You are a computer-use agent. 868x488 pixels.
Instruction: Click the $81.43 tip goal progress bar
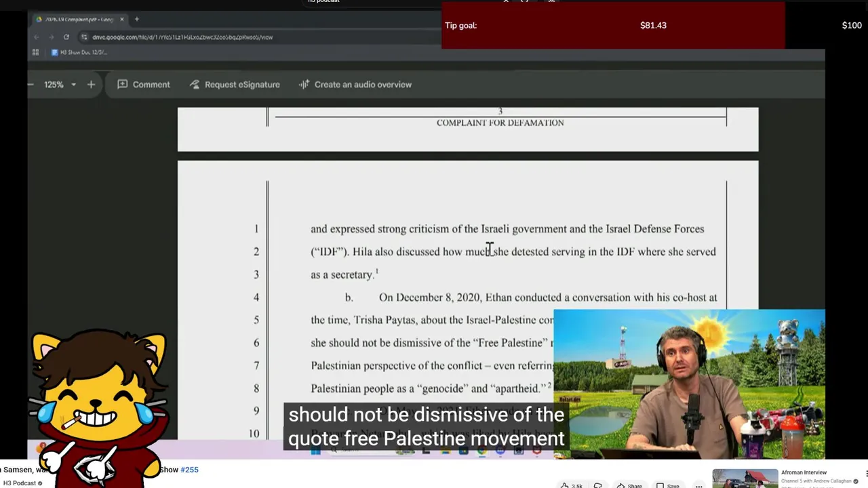(x=613, y=26)
